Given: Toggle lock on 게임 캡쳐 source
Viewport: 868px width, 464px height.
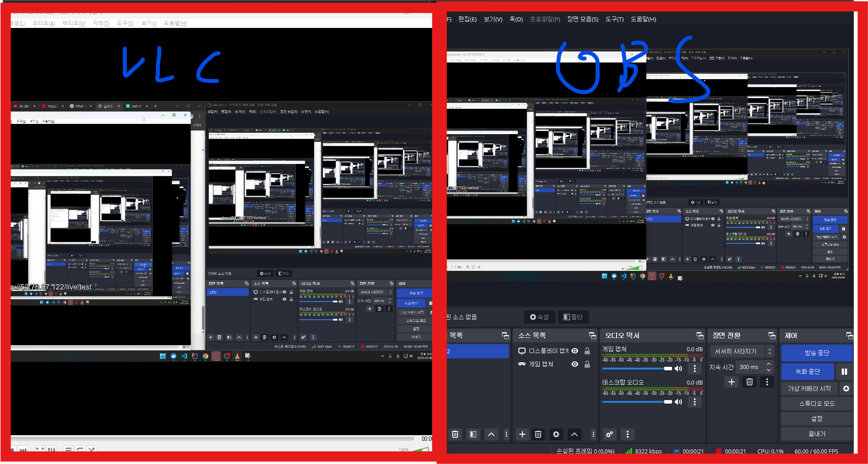Looking at the screenshot, I should (x=587, y=364).
